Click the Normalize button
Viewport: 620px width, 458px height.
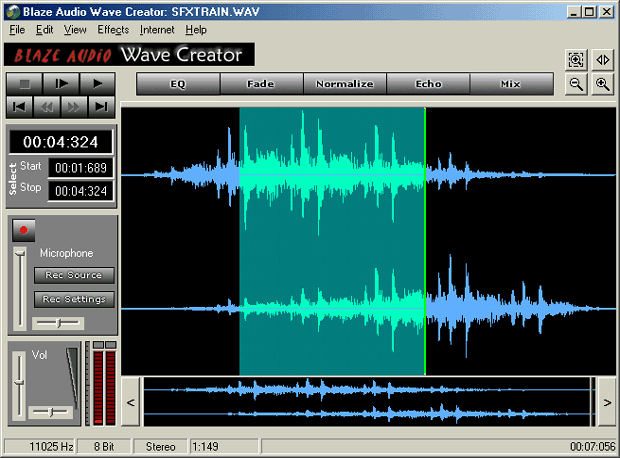click(x=345, y=84)
